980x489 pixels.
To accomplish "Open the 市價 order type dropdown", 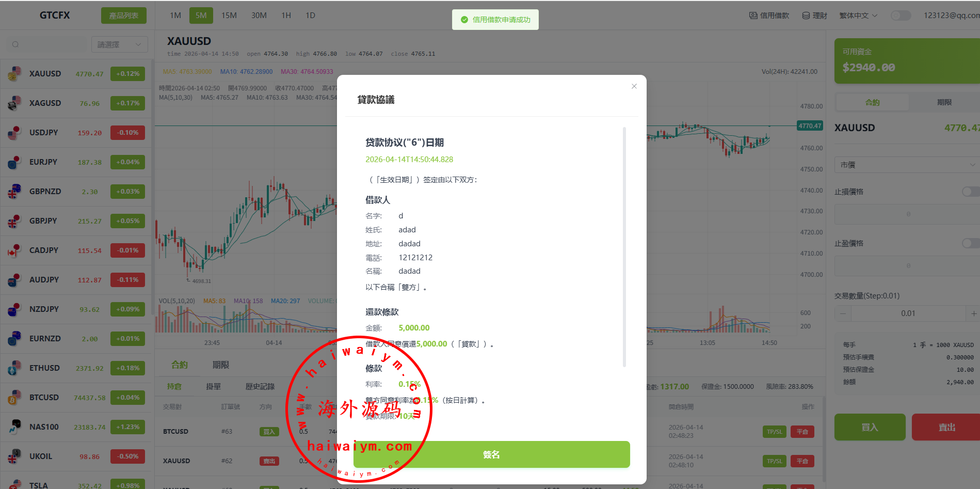I will pos(907,165).
